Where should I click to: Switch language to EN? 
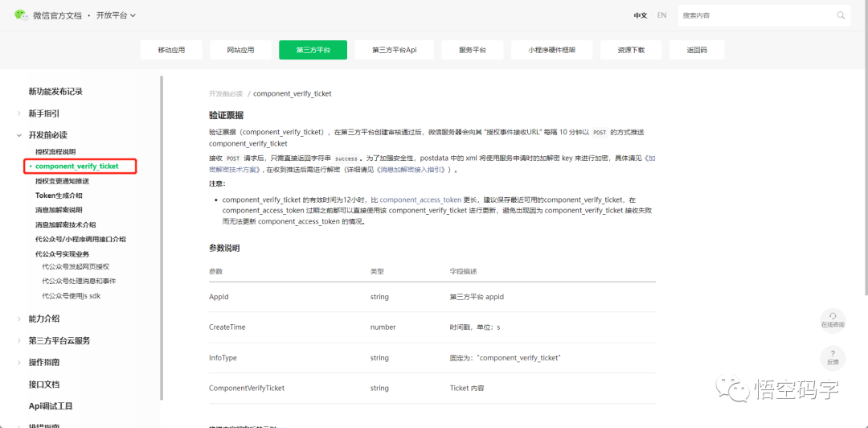[661, 15]
